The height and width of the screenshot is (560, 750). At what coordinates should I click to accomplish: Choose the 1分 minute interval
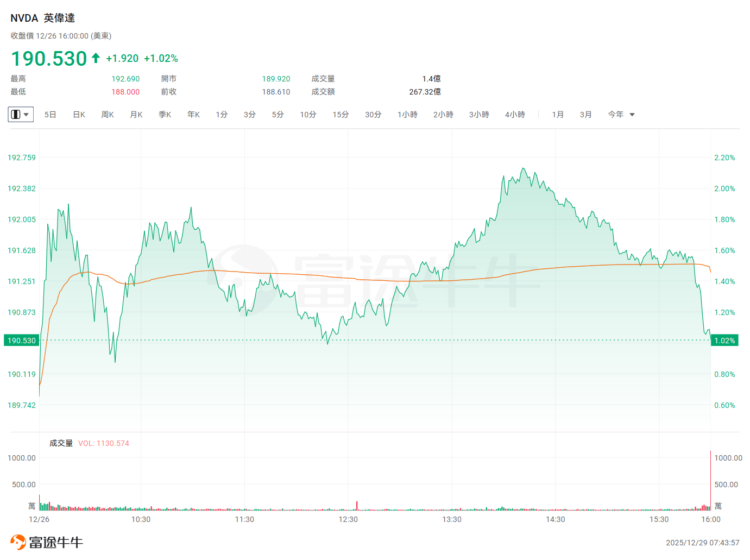pyautogui.click(x=222, y=115)
